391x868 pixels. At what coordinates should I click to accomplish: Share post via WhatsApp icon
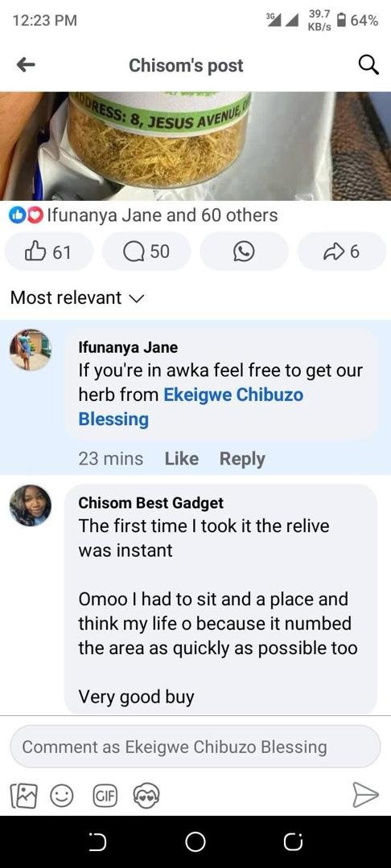[x=244, y=252]
